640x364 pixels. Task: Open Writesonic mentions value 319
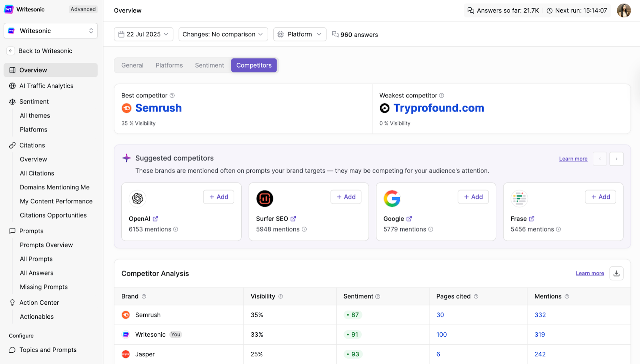(540, 335)
